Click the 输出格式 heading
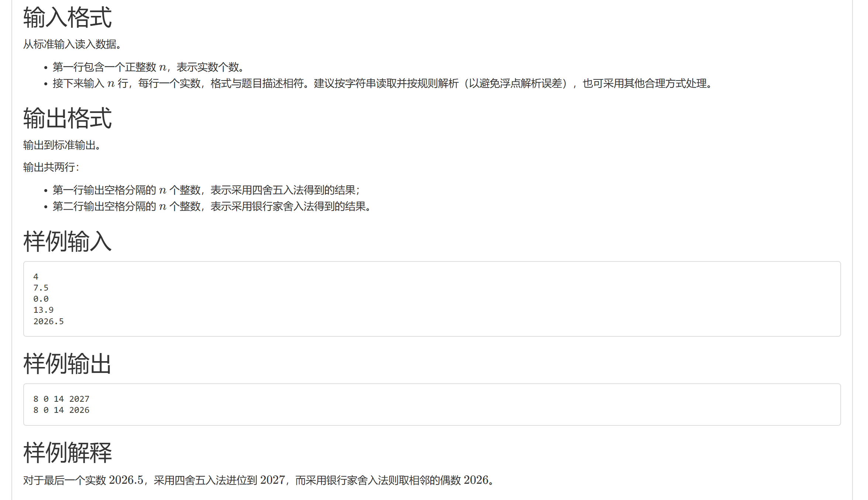The width and height of the screenshot is (868, 500). click(x=68, y=118)
